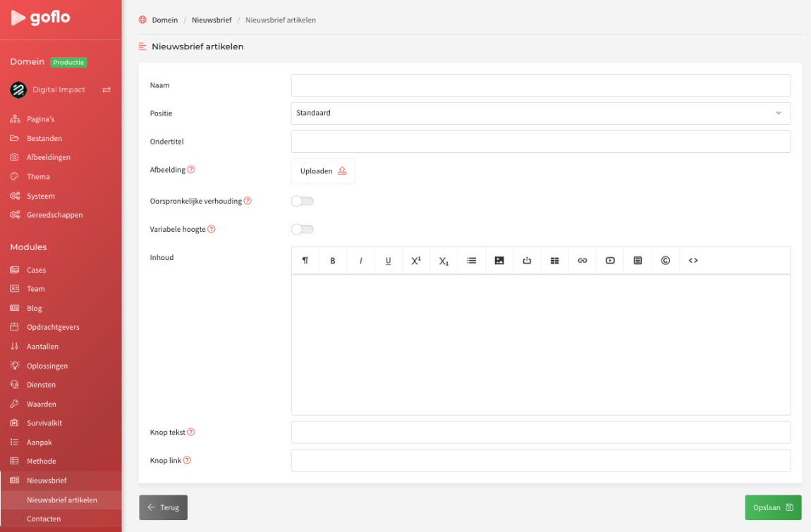Click the bulleted list icon in toolbar
This screenshot has width=811, height=532.
point(472,261)
